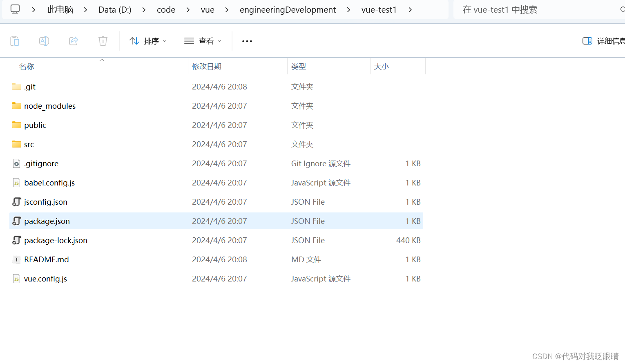Expand chevron after vue in breadcrumb
This screenshot has height=364, width=625.
point(227,10)
